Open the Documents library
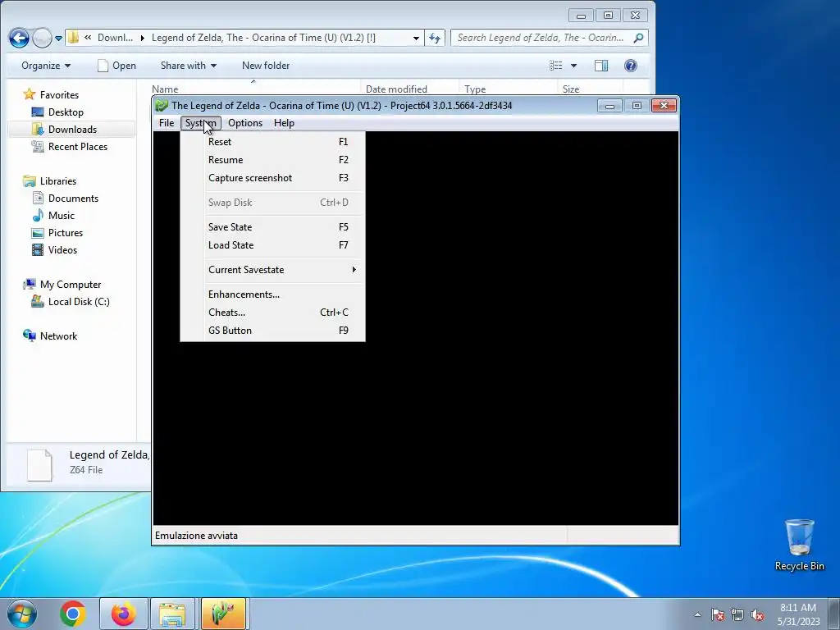The image size is (840, 630). (73, 199)
